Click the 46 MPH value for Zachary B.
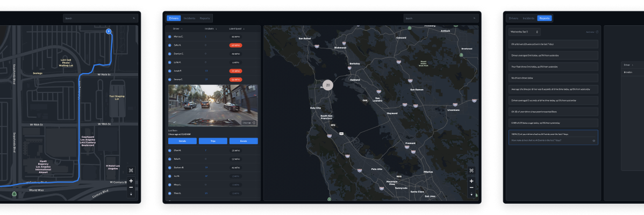Screen dimensions: 644x215 [236, 167]
